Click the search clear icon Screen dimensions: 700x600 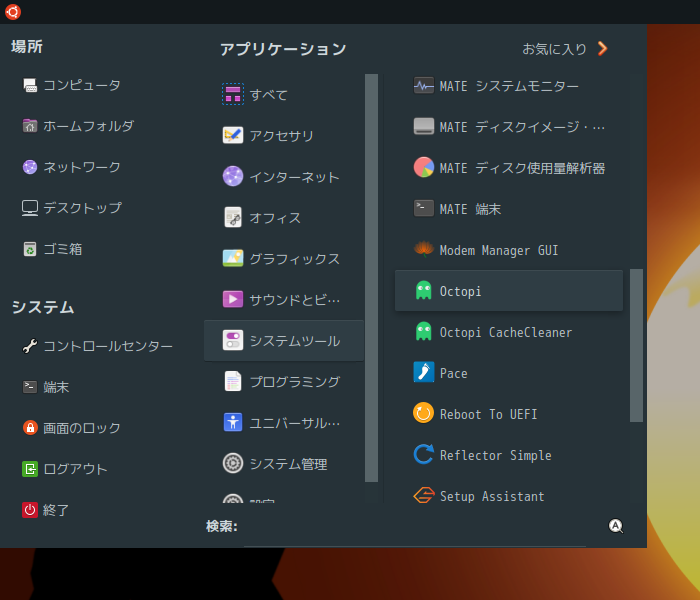pos(616,526)
